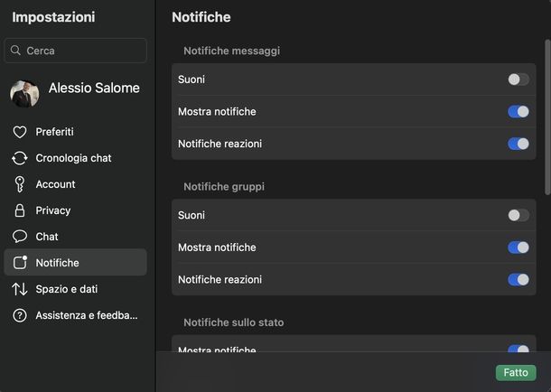
Task: Toggle Mostra notifiche under Notifiche sullo stato
Action: tap(518, 349)
